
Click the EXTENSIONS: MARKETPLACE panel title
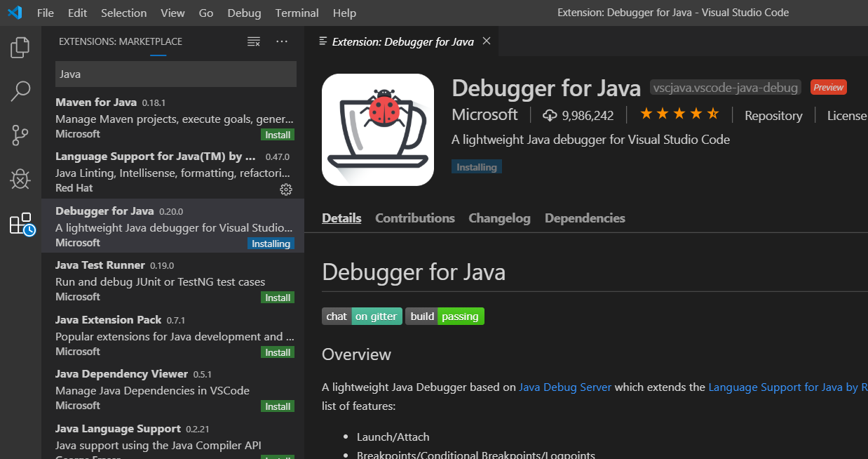pos(121,41)
